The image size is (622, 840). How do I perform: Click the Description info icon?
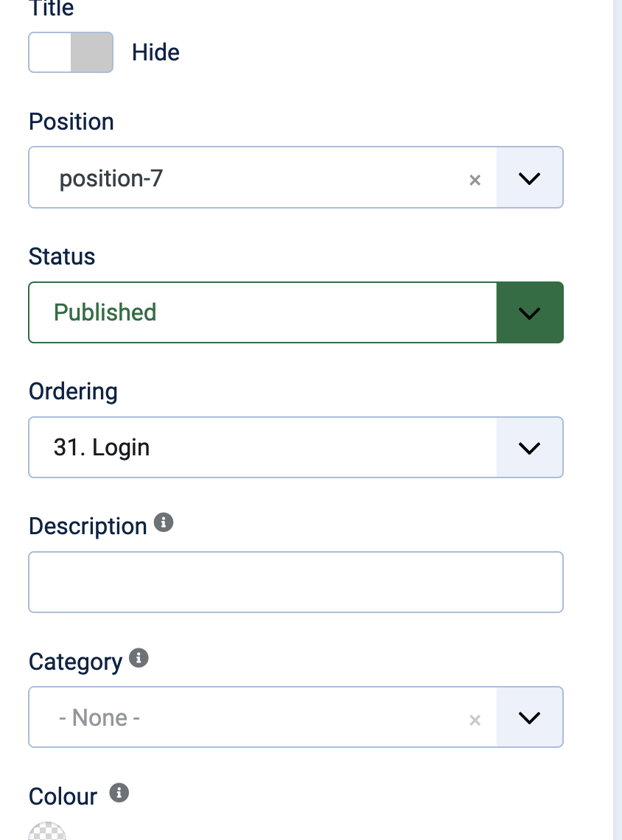(x=164, y=523)
